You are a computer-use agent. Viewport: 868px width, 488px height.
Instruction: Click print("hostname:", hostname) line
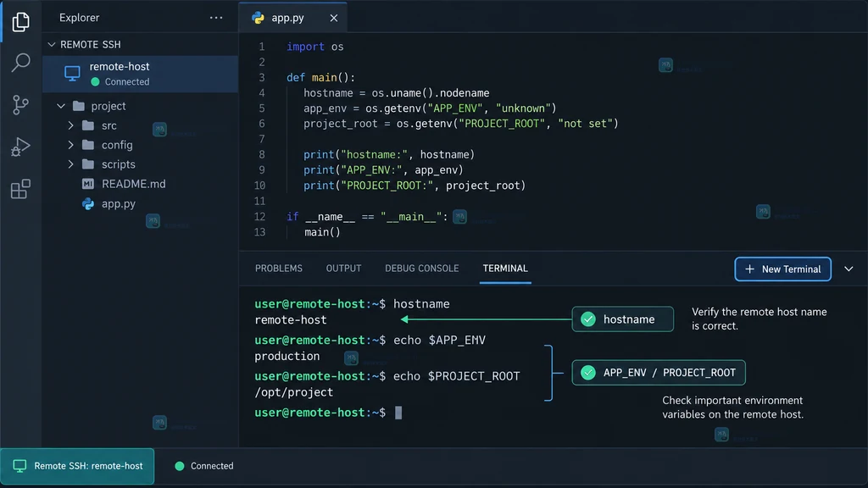coord(389,154)
